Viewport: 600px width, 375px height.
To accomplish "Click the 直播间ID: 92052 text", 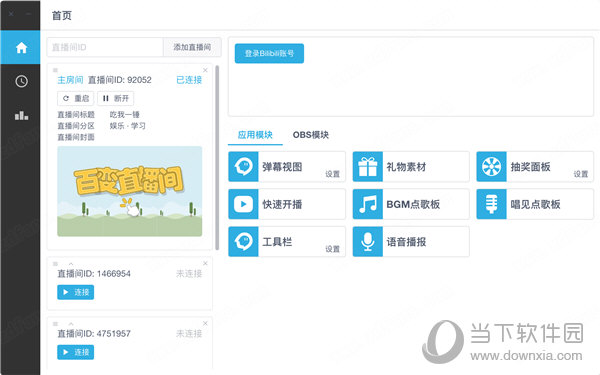I will [x=120, y=80].
